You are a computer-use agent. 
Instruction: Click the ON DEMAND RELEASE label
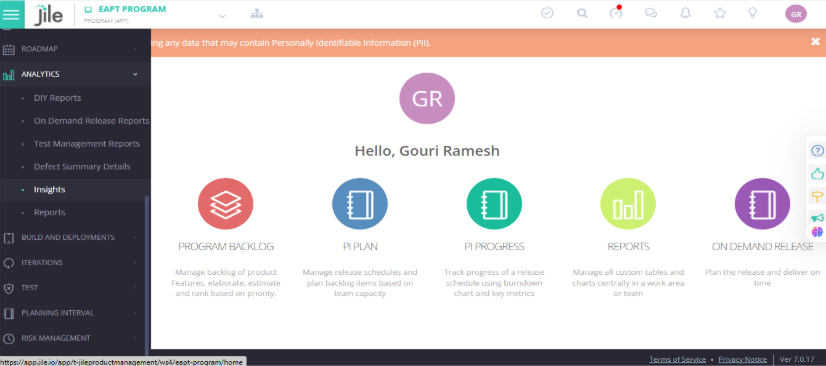coord(762,246)
